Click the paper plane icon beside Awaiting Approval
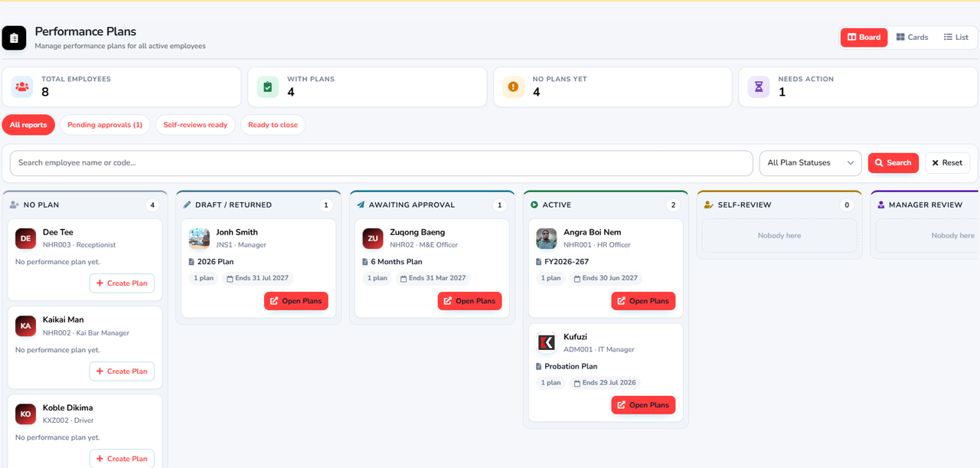 (361, 205)
